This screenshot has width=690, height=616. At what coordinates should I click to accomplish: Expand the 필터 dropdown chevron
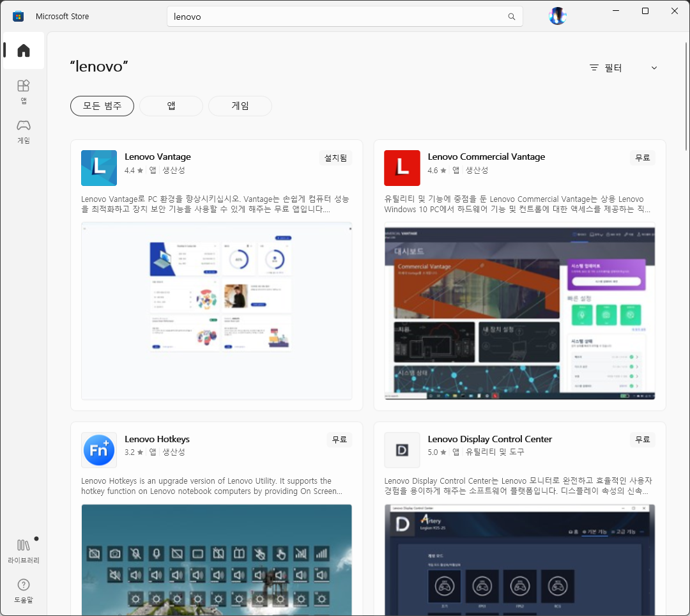point(654,68)
